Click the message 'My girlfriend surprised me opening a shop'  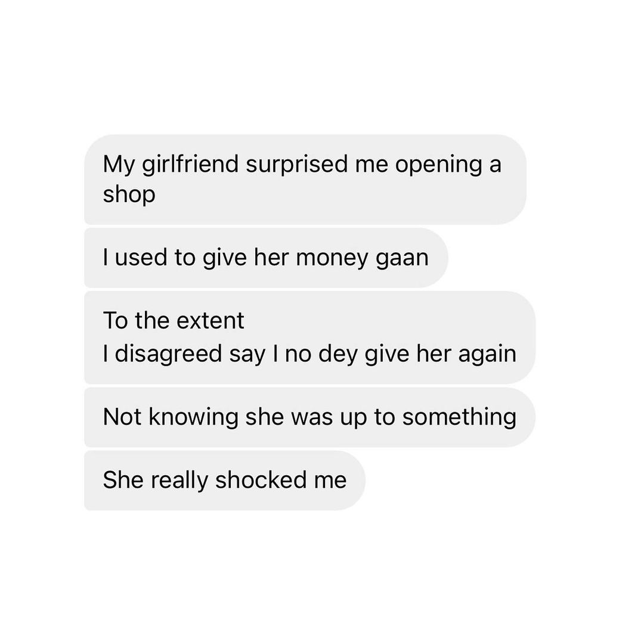pos(305,179)
